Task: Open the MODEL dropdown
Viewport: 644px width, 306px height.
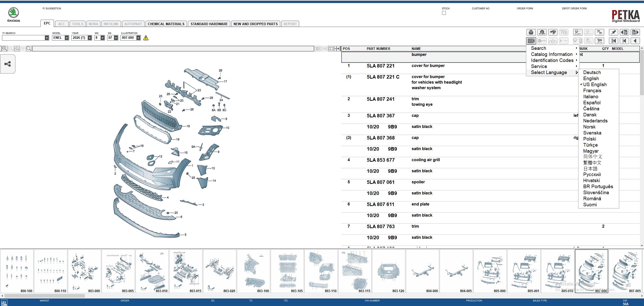Action: click(67, 38)
